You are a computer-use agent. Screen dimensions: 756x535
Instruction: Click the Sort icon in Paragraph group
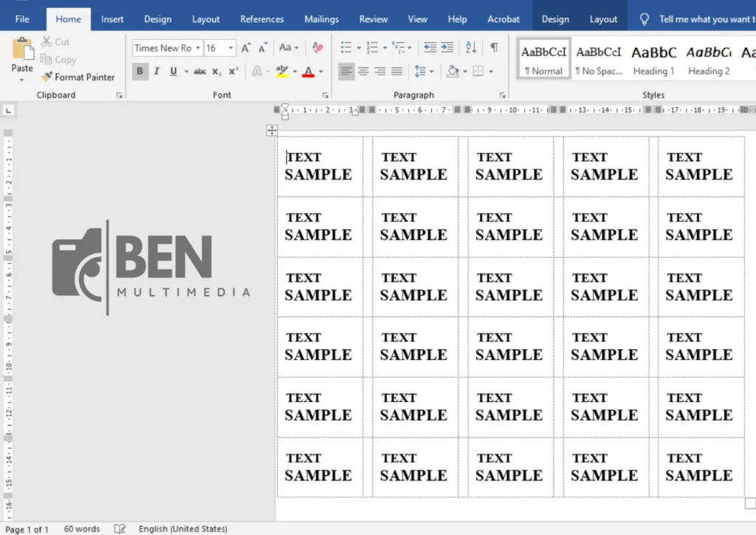point(472,47)
